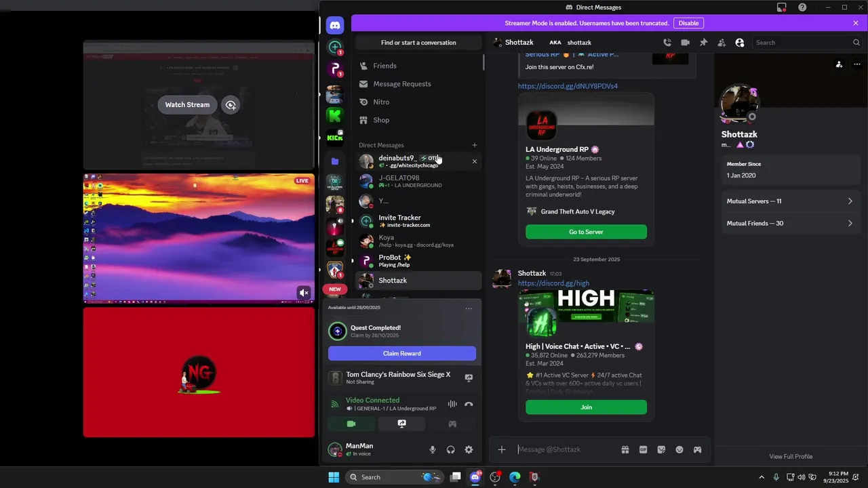The height and width of the screenshot is (488, 868).
Task: Click the share screen button in voice panel
Action: click(402, 424)
